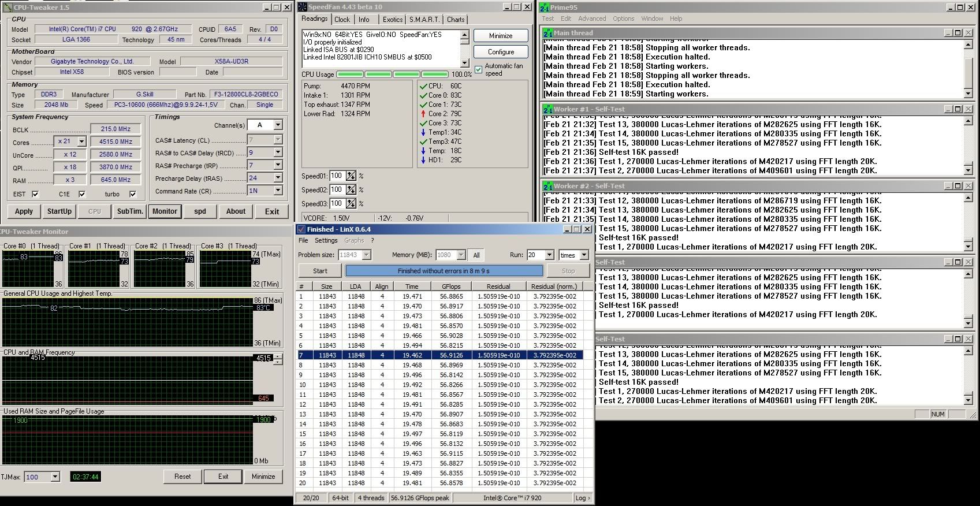This screenshot has height=506, width=980.
Task: Open the TJMax dropdown
Action: pyautogui.click(x=55, y=477)
